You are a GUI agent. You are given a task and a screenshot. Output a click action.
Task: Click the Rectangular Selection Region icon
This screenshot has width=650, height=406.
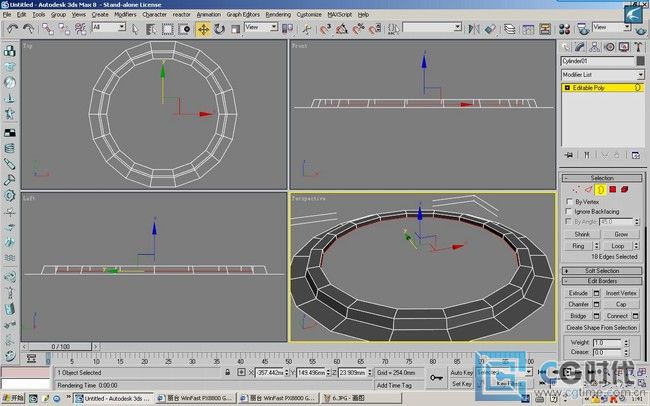pyautogui.click(x=167, y=29)
